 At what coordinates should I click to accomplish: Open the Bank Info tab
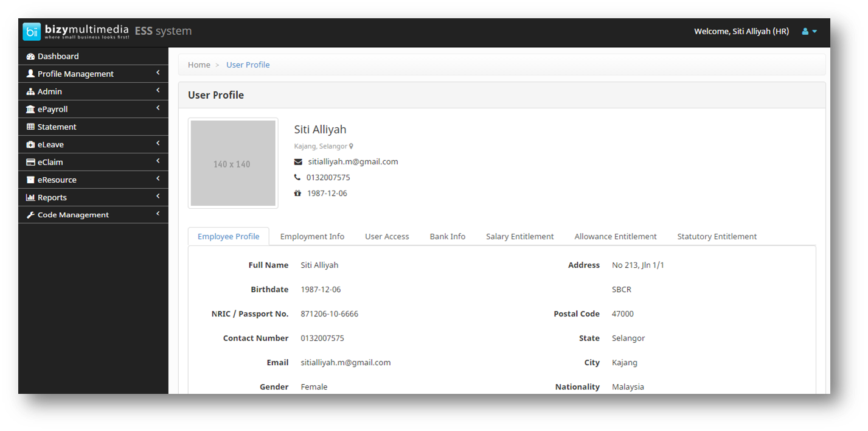447,237
